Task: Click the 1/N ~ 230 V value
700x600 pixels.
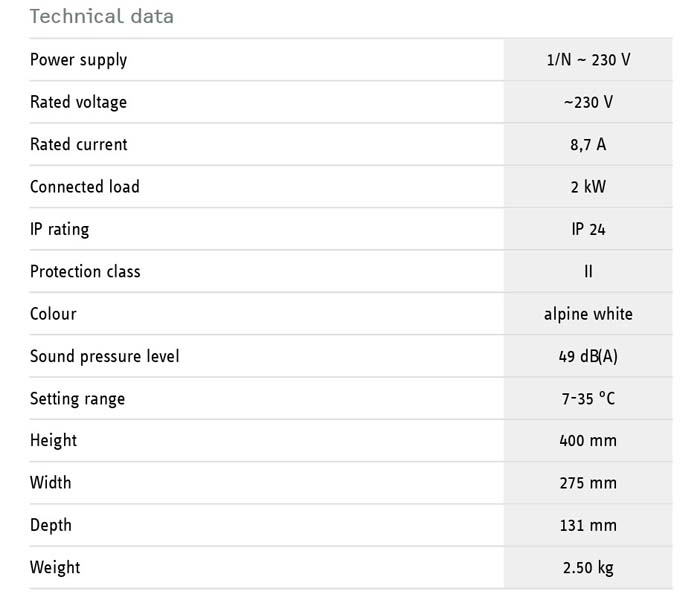Action: tap(588, 60)
